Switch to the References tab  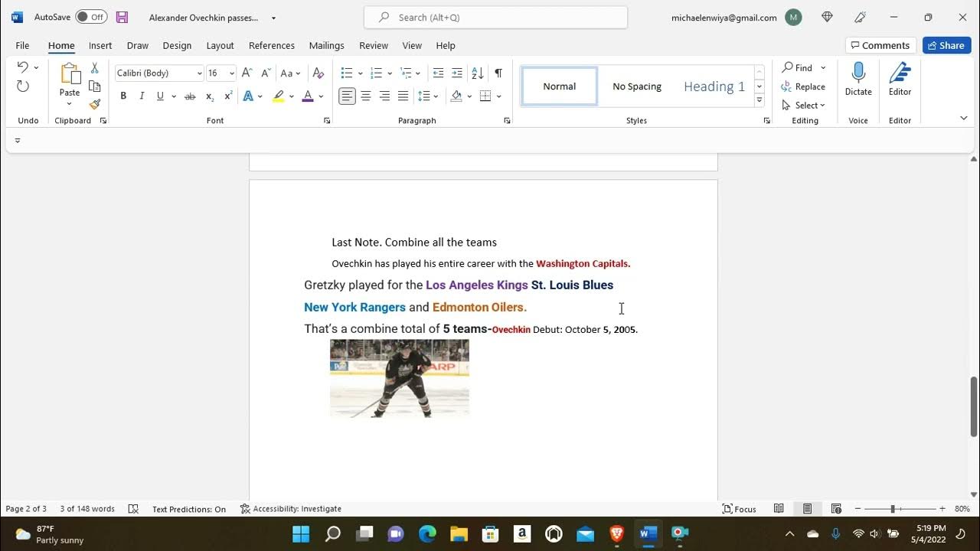[x=272, y=45]
